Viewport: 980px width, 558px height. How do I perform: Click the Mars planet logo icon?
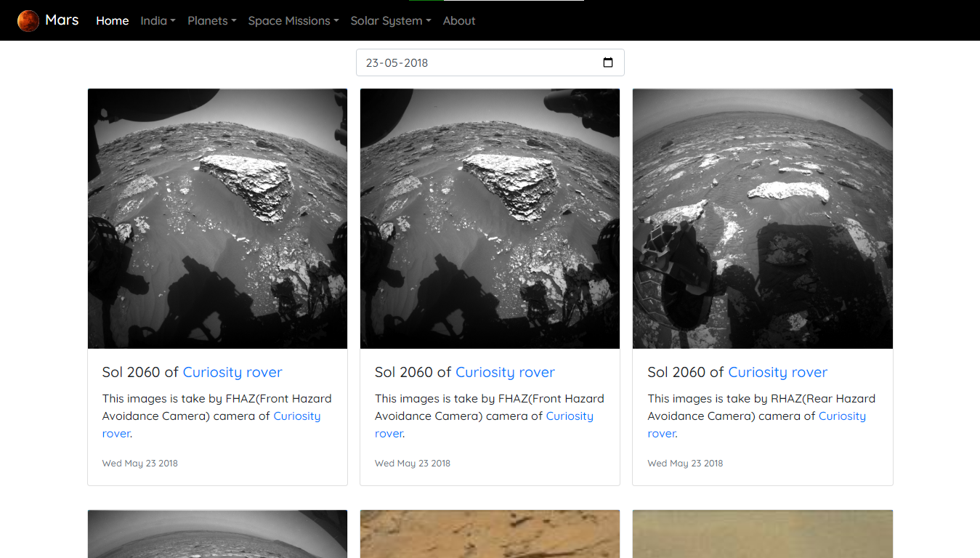[x=28, y=20]
